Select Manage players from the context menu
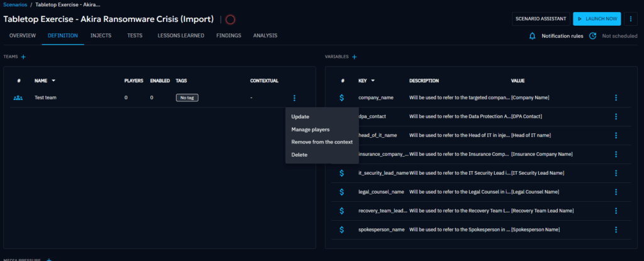644x261 pixels. pos(310,130)
